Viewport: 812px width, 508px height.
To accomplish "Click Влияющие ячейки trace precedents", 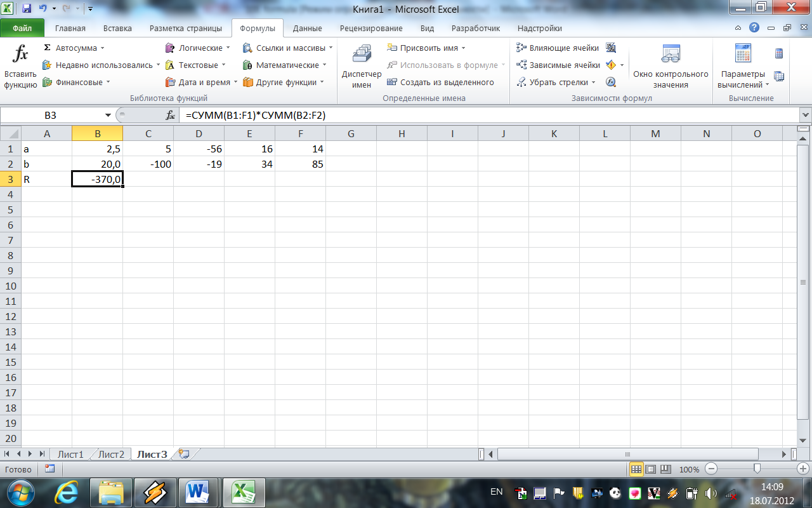I will point(558,48).
